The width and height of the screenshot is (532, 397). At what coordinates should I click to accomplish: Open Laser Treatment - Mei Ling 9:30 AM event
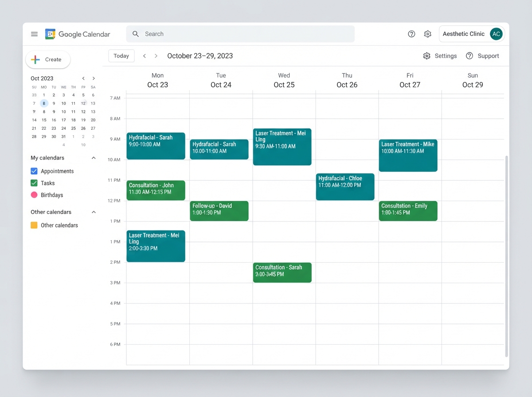(x=282, y=147)
